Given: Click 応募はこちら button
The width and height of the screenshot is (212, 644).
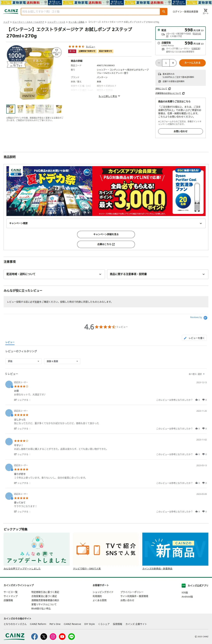Looking at the screenshot, I should 106,244.
